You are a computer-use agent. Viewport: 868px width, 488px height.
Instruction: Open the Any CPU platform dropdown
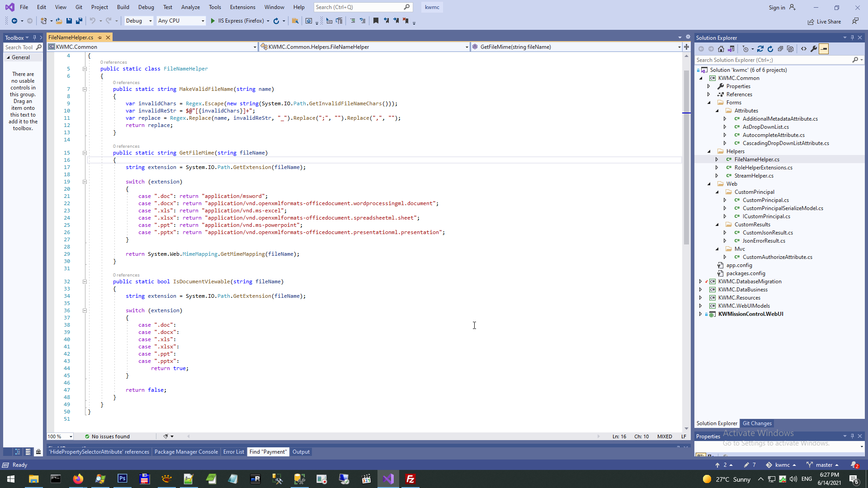pyautogui.click(x=181, y=21)
